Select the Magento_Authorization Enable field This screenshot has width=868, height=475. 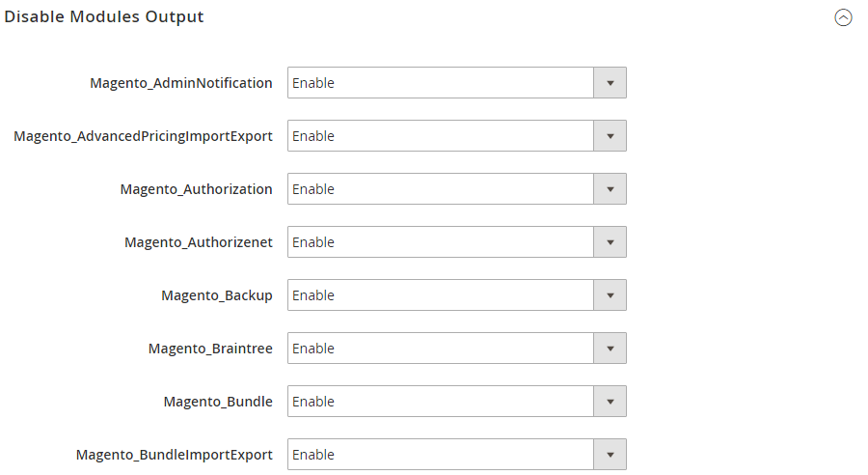pyautogui.click(x=457, y=189)
